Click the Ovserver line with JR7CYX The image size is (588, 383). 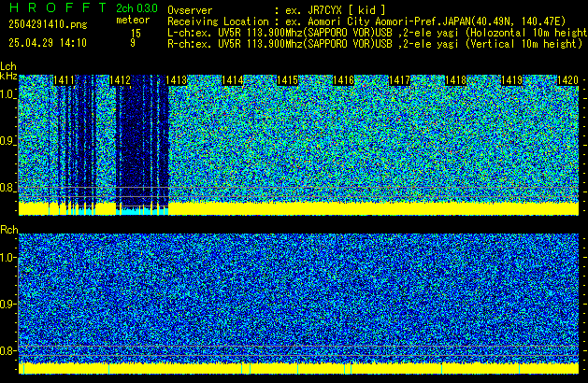[277, 10]
